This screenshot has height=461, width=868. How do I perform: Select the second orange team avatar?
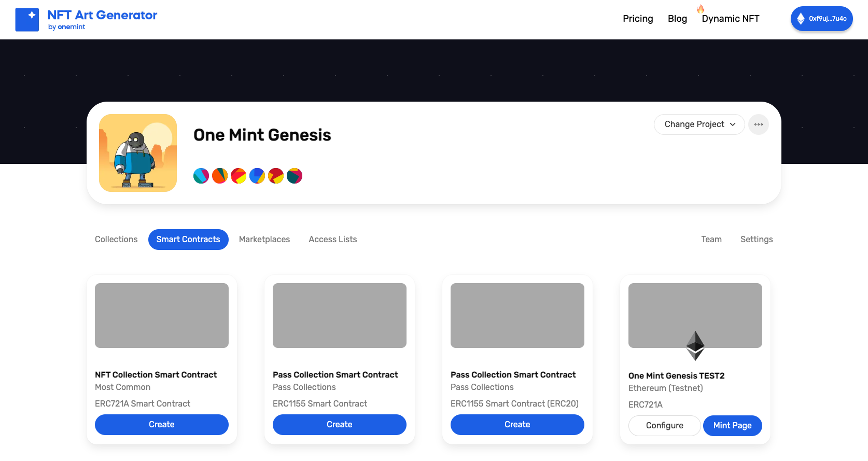220,176
